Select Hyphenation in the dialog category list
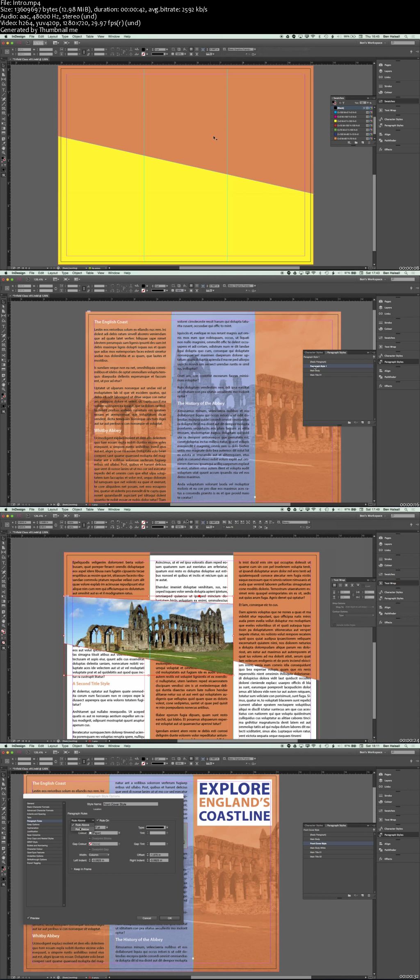This screenshot has width=420, height=980. (x=45, y=828)
